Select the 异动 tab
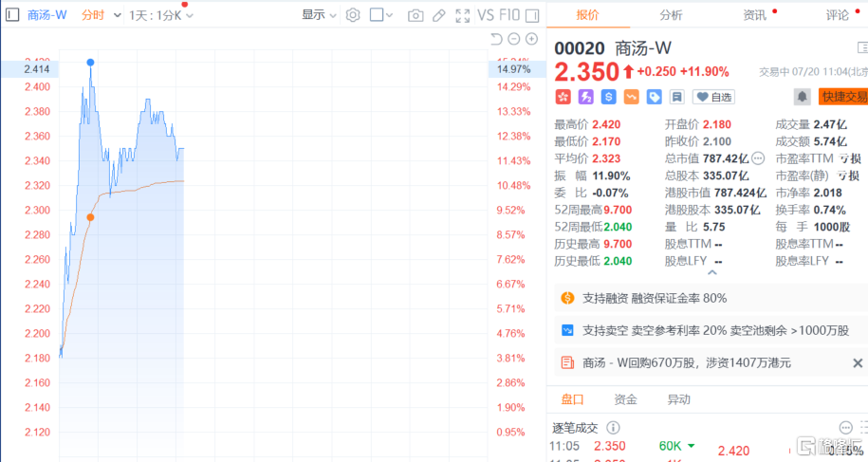 click(678, 399)
